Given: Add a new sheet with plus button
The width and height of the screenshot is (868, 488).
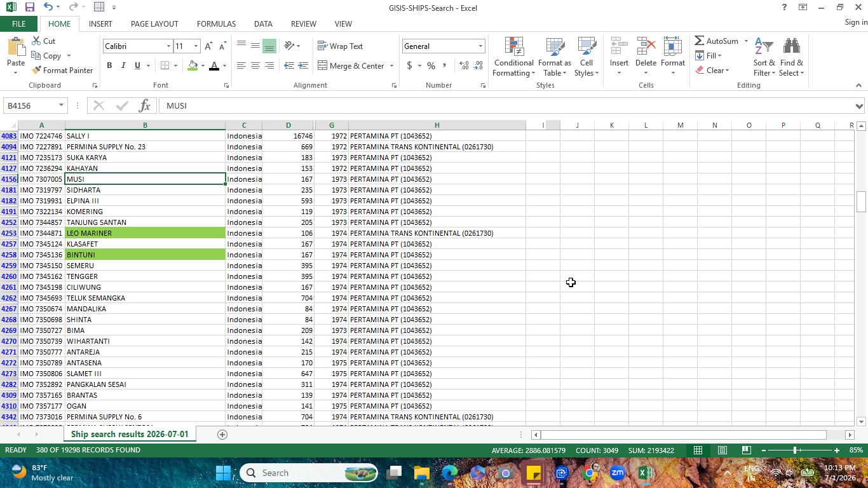Looking at the screenshot, I should click(222, 435).
